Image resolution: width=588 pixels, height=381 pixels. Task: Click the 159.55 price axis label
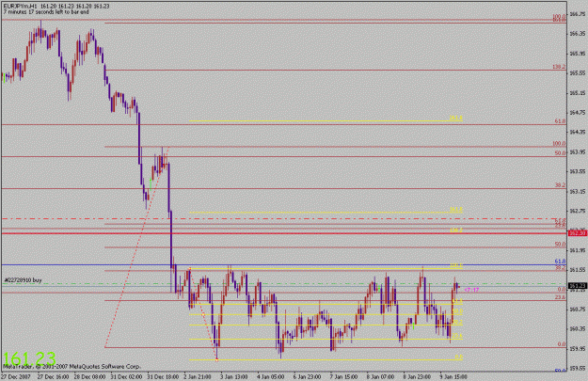[578, 368]
